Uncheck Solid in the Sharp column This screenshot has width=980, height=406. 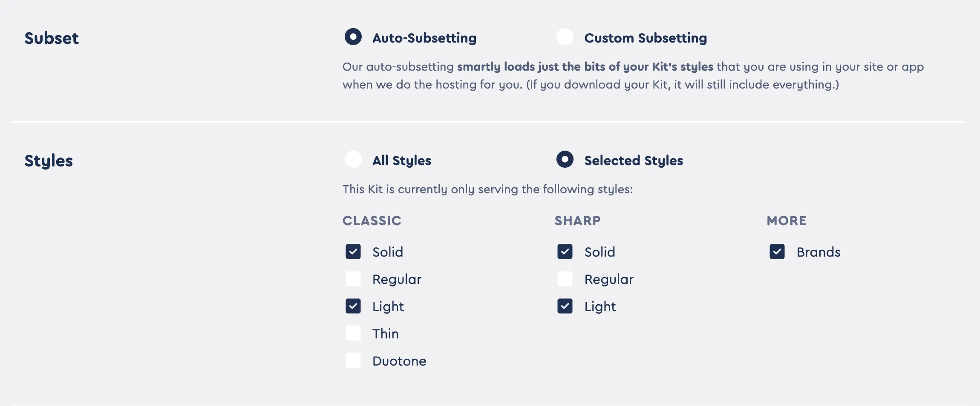(x=565, y=252)
